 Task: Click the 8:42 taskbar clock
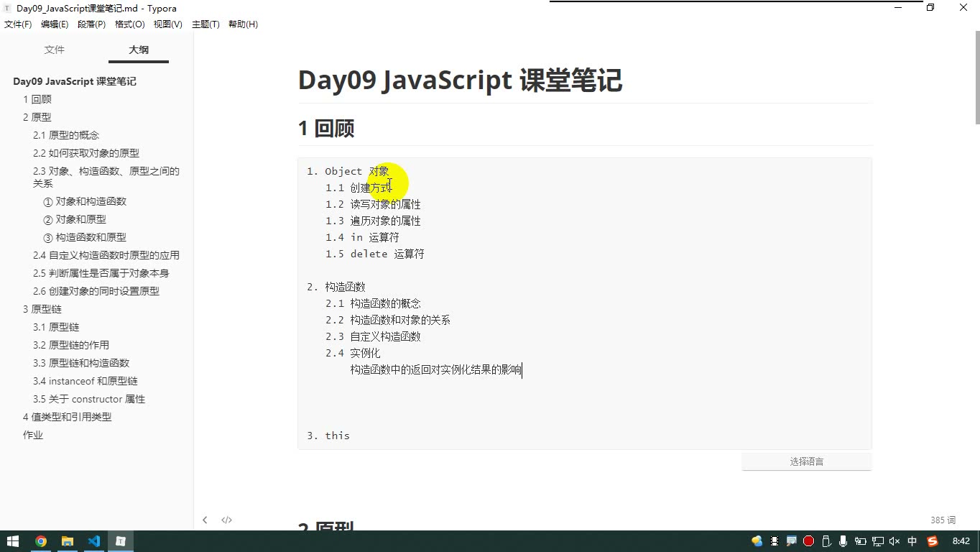(x=961, y=541)
